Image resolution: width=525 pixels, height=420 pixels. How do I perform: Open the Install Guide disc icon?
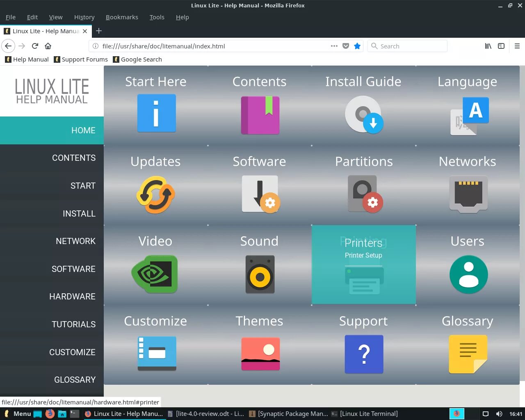[364, 114]
